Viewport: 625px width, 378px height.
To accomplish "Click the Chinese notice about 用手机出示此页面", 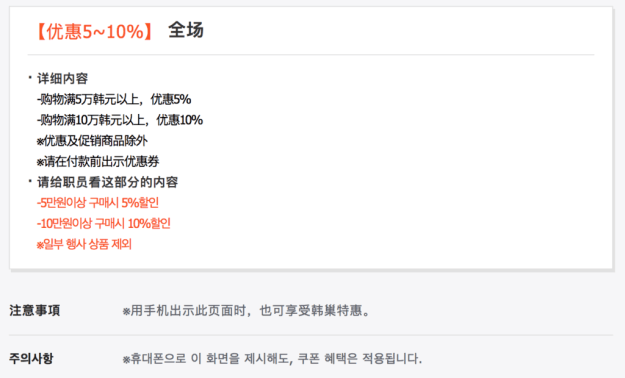I will [246, 311].
